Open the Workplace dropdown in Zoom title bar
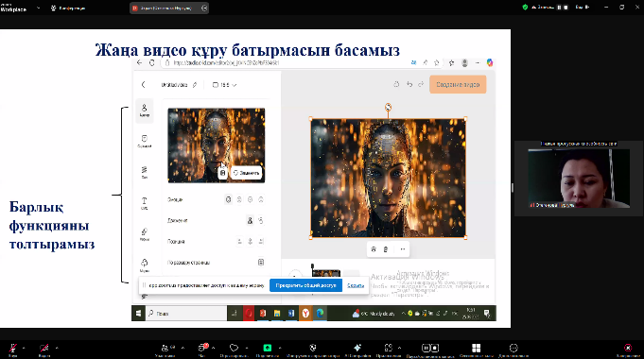The width and height of the screenshot is (644, 359). [x=38, y=8]
